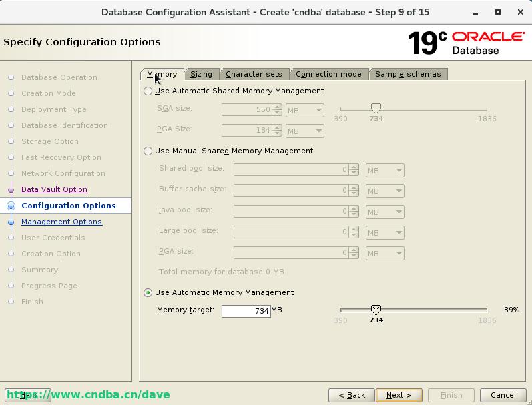Image resolution: width=532 pixels, height=405 pixels.
Task: Minimize the Database Configuration Assistant window
Action: [x=475, y=13]
